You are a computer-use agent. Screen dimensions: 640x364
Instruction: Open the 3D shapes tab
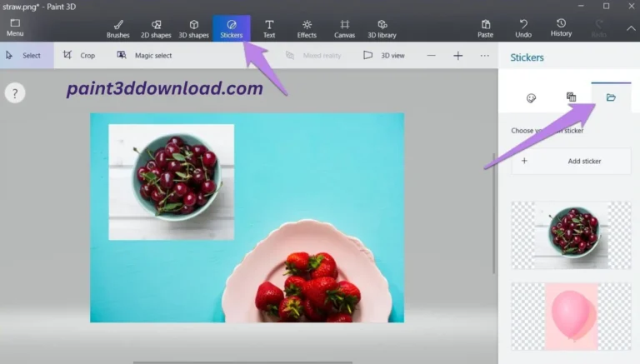[193, 29]
